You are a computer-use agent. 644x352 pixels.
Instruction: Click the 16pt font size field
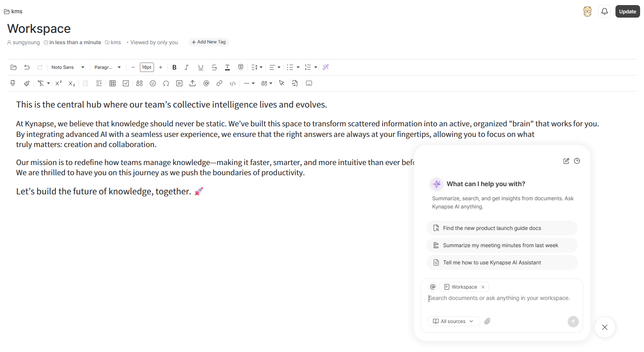click(x=147, y=67)
